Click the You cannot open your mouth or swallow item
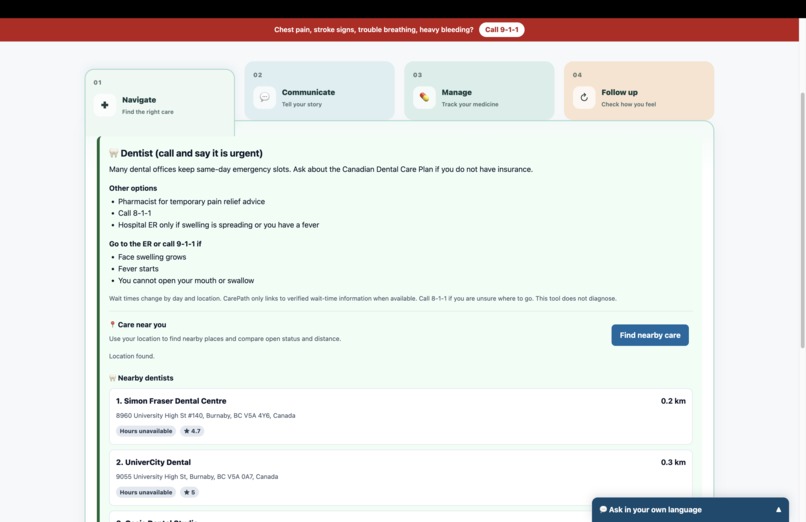 (186, 281)
